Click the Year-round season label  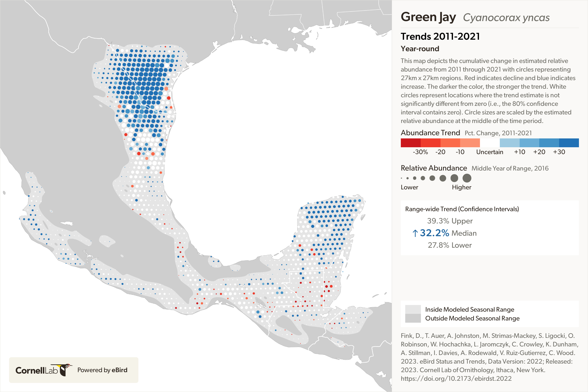click(x=420, y=49)
